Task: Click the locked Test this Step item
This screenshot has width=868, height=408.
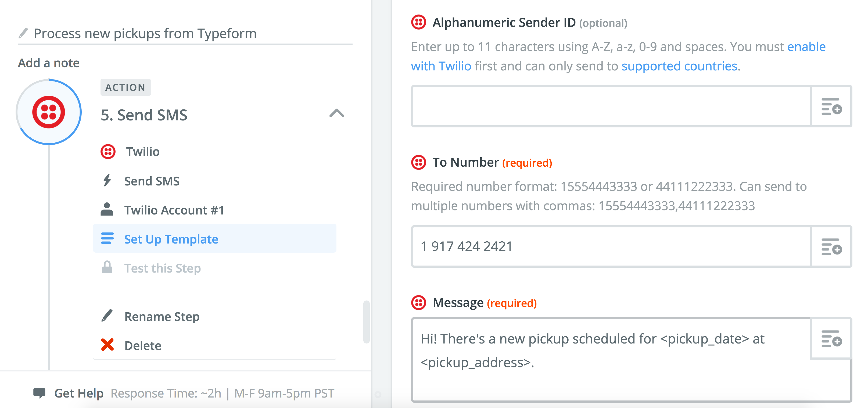Action: point(162,268)
